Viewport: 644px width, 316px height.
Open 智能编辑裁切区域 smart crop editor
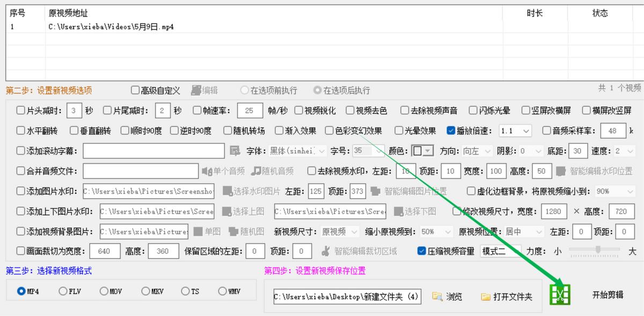pyautogui.click(x=327, y=250)
